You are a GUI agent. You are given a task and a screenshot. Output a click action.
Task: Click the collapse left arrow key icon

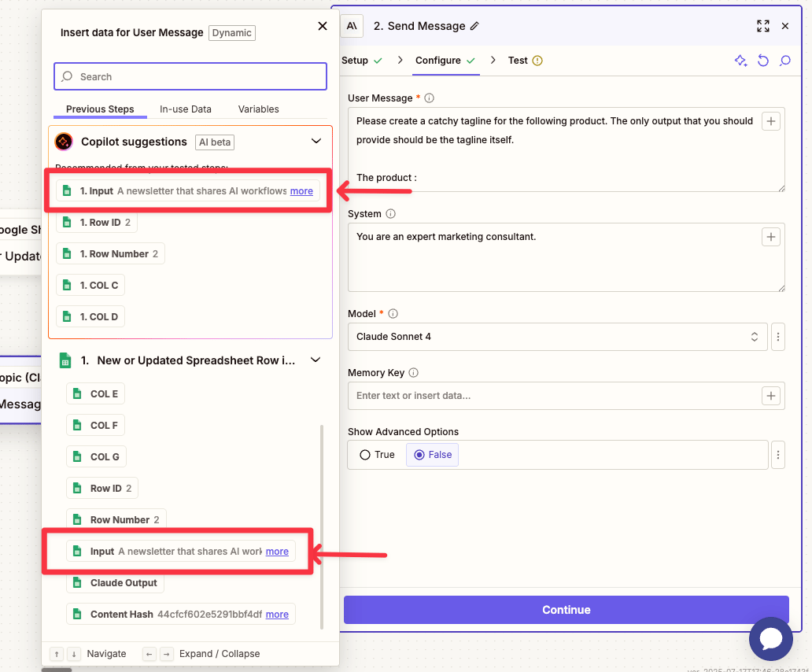pyautogui.click(x=149, y=654)
